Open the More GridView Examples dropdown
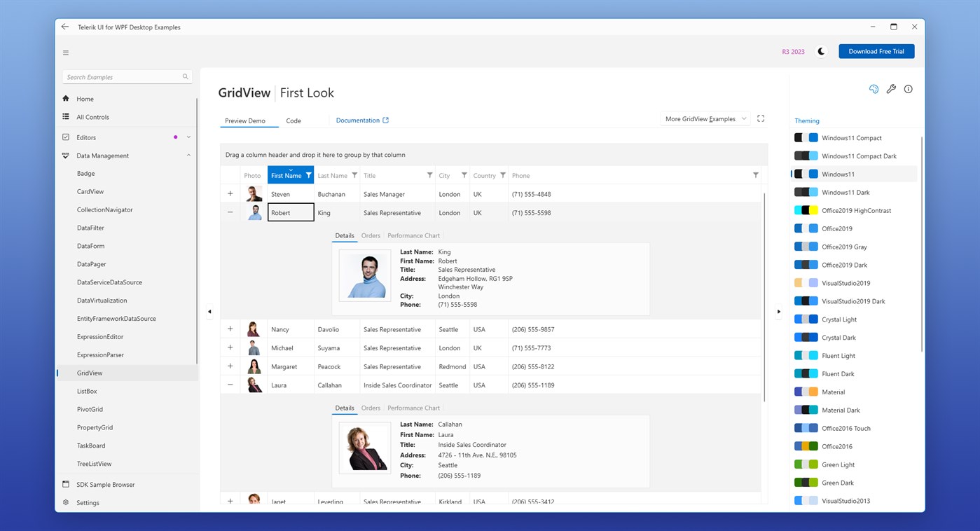This screenshot has width=980, height=531. (x=705, y=118)
